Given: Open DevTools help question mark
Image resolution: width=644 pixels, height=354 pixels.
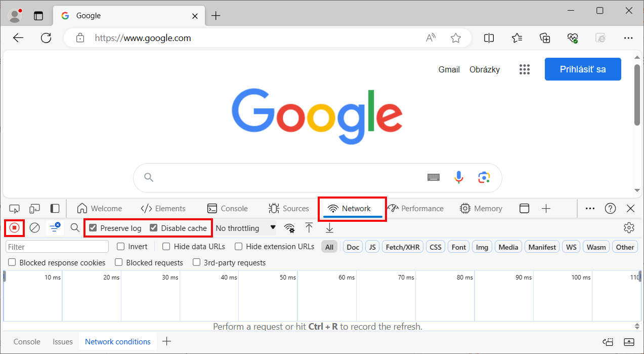Looking at the screenshot, I should [611, 209].
